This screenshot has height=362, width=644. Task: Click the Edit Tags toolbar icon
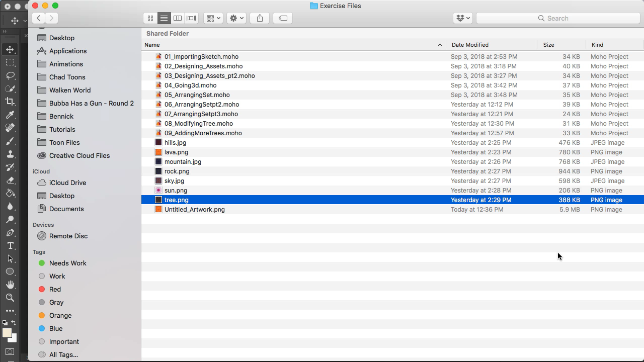[283, 18]
